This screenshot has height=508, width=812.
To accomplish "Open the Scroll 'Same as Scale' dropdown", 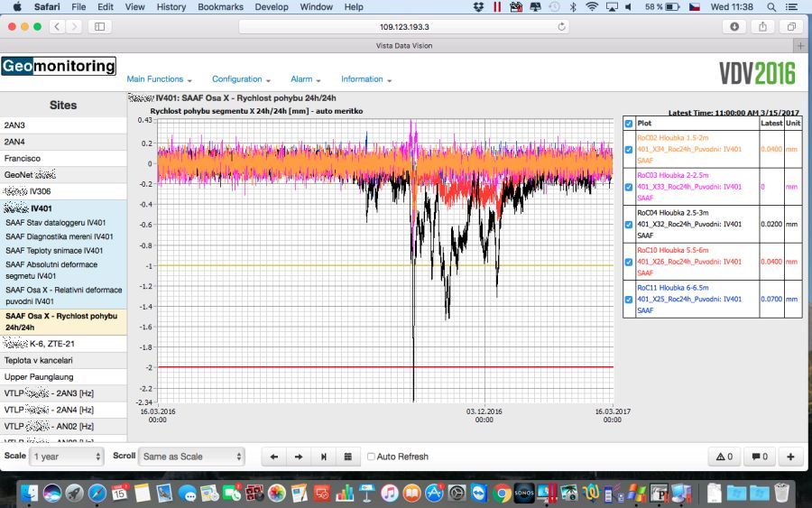I will coord(191,457).
